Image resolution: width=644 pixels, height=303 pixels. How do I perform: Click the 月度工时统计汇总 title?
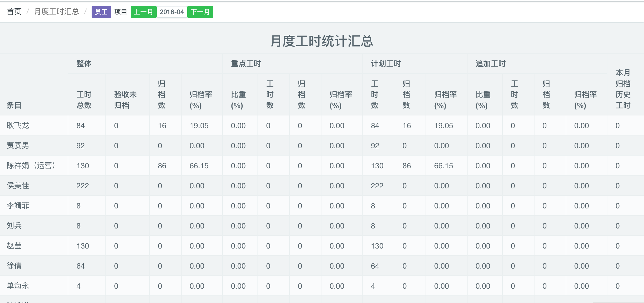pyautogui.click(x=322, y=41)
